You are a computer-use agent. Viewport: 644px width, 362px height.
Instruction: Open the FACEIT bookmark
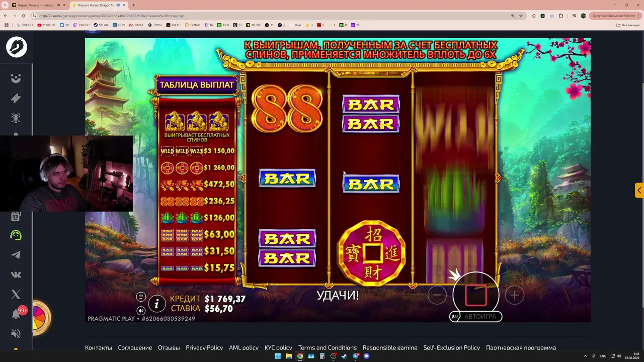(174, 25)
